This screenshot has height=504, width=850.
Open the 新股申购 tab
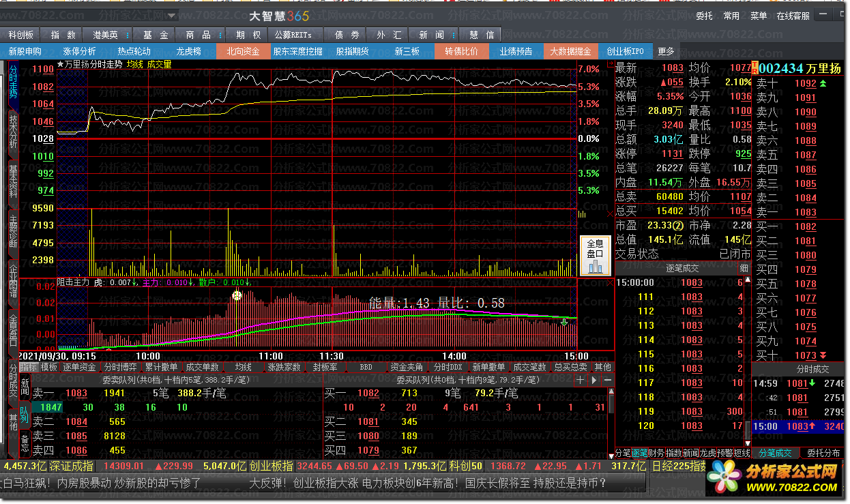point(25,51)
